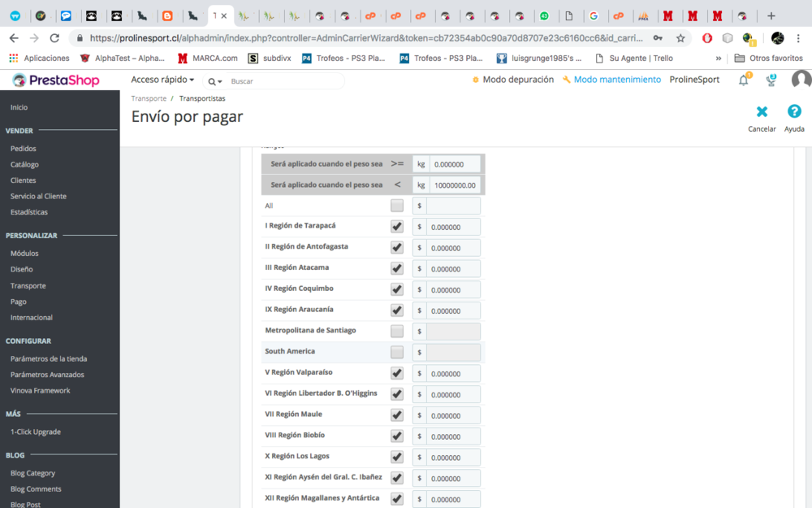Open Modo mantenimiento link
The image size is (812, 508).
[x=611, y=80]
